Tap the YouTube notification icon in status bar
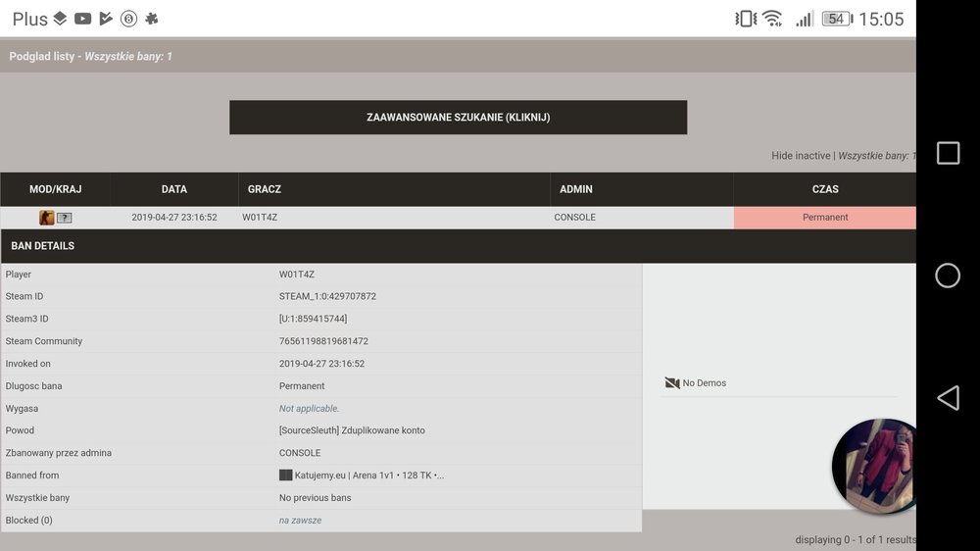This screenshot has height=551, width=980. tap(83, 19)
